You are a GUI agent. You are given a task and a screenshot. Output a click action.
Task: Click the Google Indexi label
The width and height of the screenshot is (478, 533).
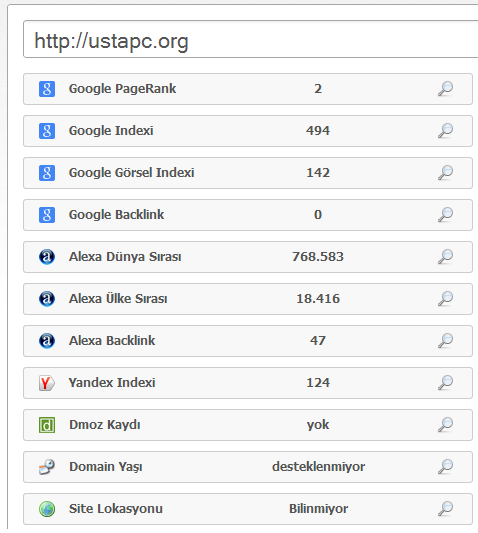click(x=111, y=131)
